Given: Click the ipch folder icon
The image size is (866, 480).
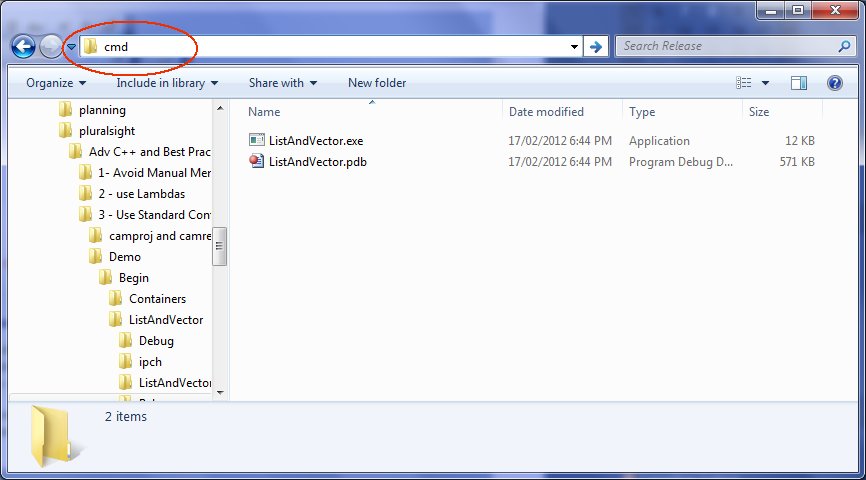Looking at the screenshot, I should (125, 361).
